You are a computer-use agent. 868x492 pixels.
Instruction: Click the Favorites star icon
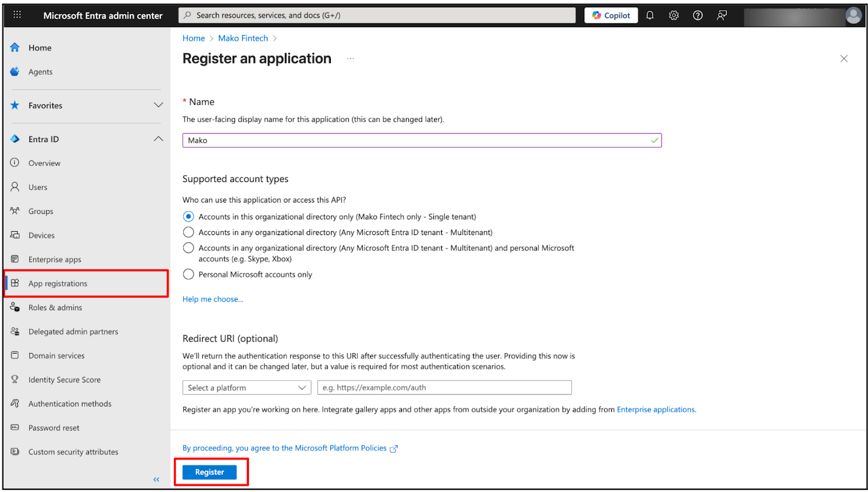(15, 105)
